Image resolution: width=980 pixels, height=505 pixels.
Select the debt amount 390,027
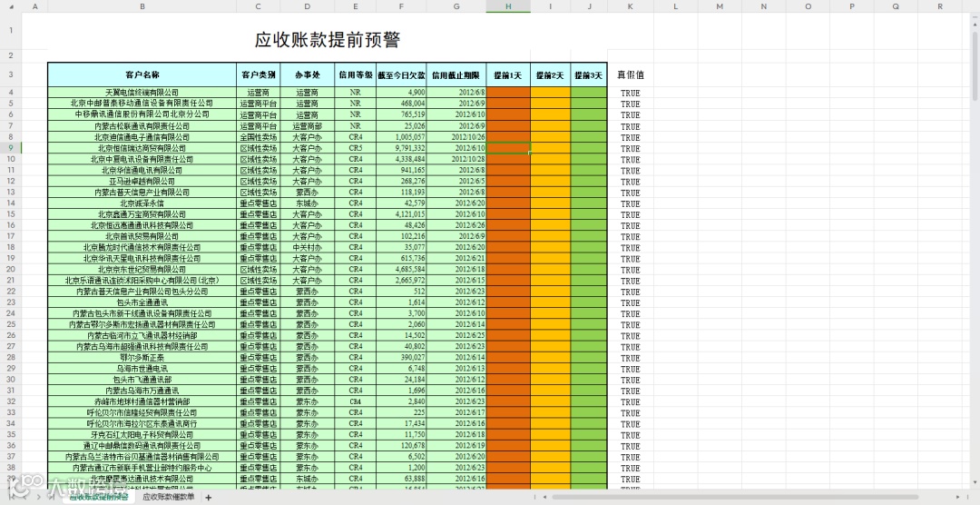[x=401, y=358]
